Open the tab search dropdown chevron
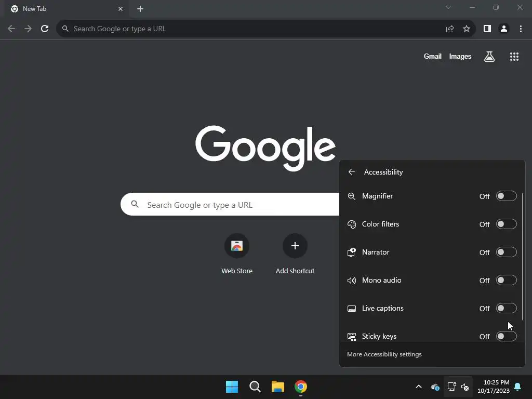Viewport: 532px width, 399px height. [448, 7]
